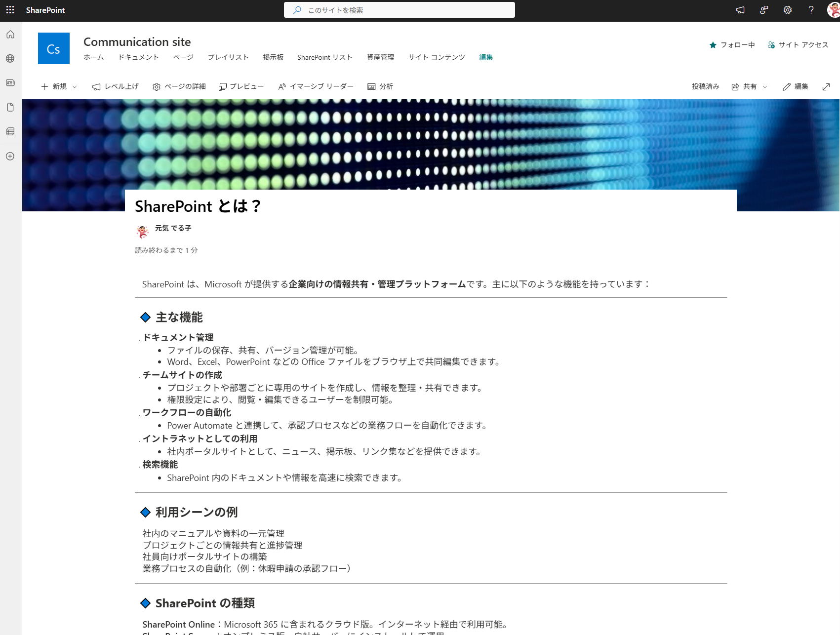The image size is (840, 635).
Task: Open the app launcher waffle icon
Action: (x=10, y=10)
